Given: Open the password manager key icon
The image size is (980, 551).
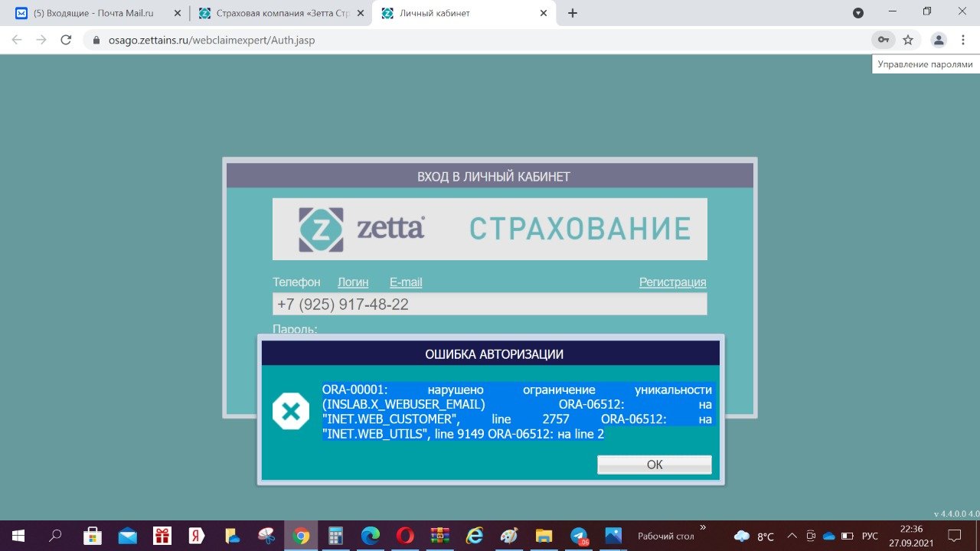Looking at the screenshot, I should tap(883, 40).
